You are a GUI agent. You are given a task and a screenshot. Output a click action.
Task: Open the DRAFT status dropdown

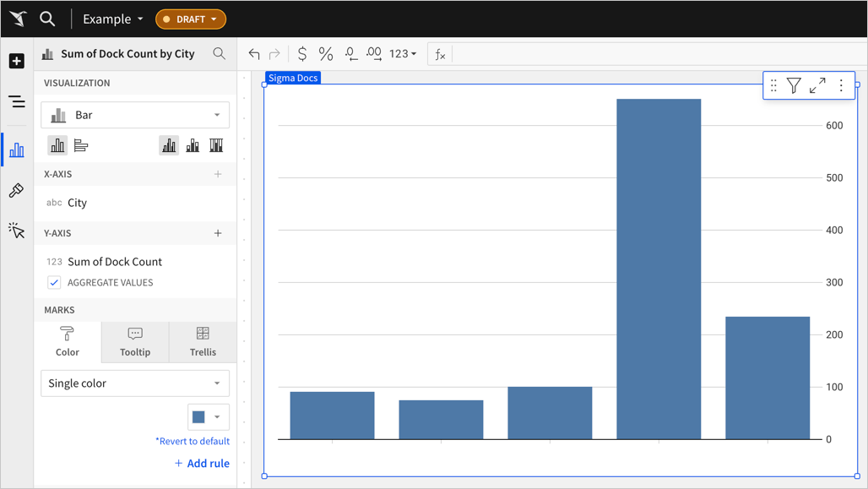coord(191,19)
